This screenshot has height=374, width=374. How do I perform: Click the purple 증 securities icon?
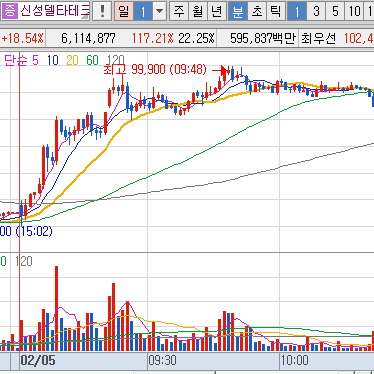click(10, 11)
